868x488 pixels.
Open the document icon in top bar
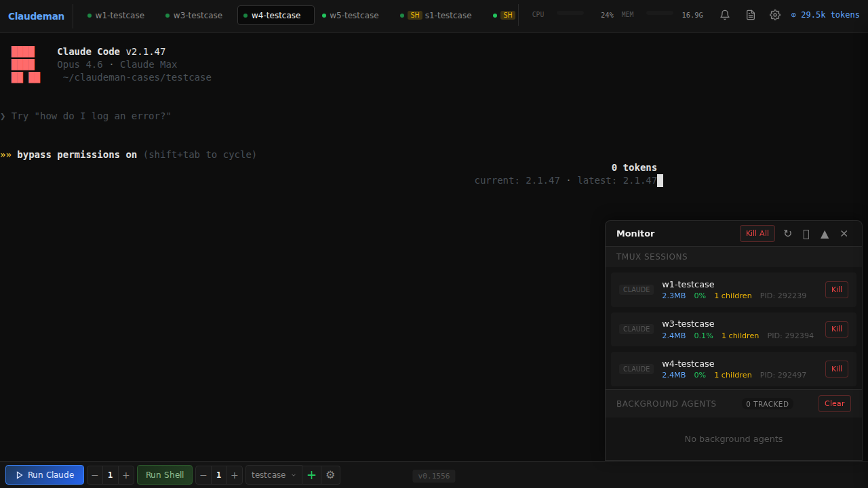[x=751, y=15]
